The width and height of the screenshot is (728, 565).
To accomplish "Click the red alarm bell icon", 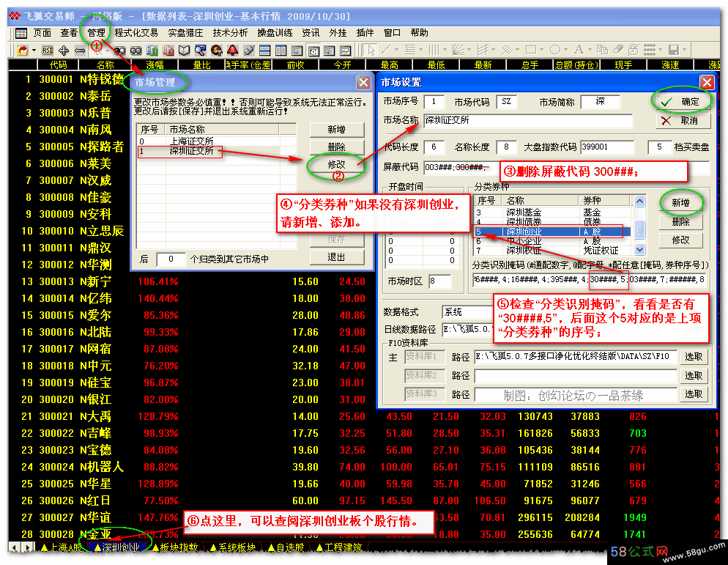I will coord(233,50).
